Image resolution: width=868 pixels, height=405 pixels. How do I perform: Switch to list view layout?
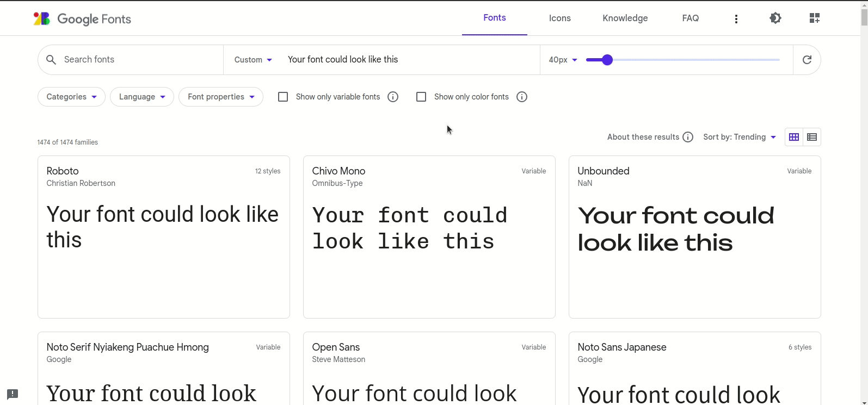tap(812, 137)
